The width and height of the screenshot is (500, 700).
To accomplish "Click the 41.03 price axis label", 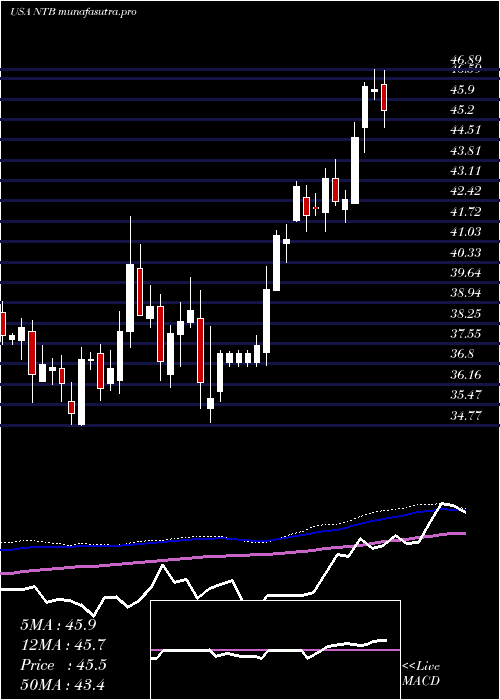I will pos(466,232).
